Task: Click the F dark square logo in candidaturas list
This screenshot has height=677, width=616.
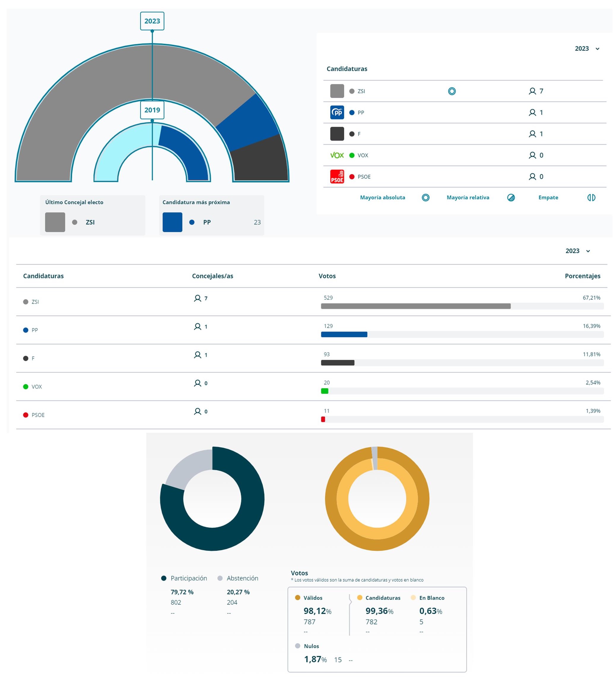Action: (337, 134)
